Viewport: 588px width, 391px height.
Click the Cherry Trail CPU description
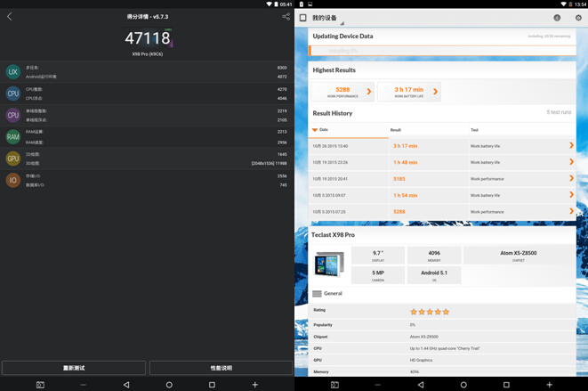point(445,348)
